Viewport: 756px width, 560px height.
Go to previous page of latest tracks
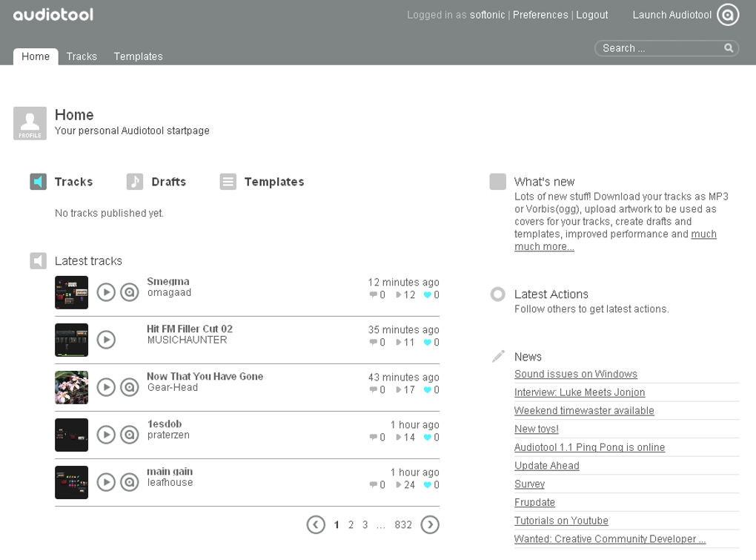pos(316,524)
